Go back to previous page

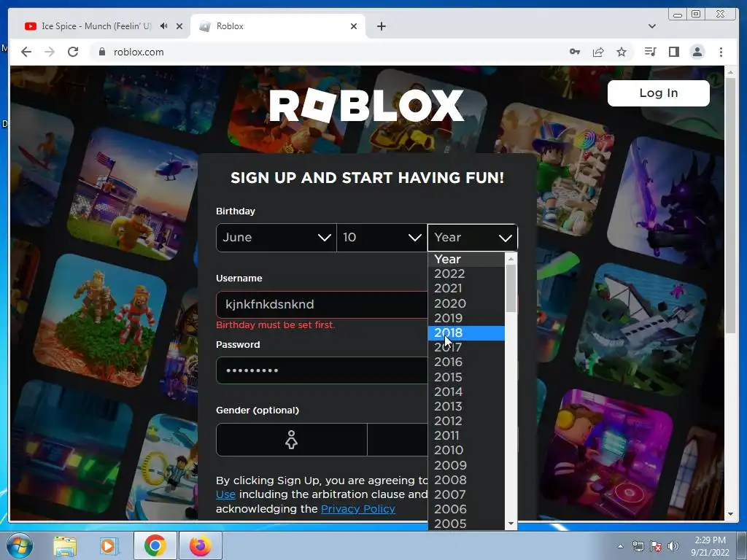tap(26, 52)
